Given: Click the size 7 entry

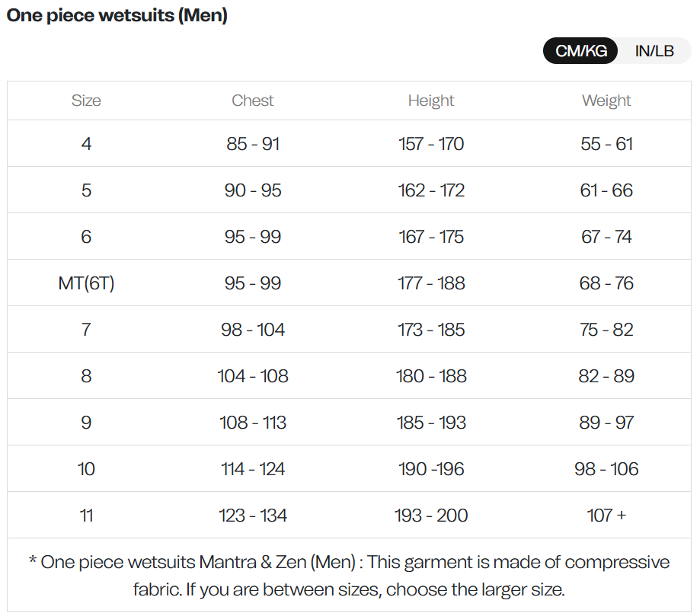Looking at the screenshot, I should point(86,329).
